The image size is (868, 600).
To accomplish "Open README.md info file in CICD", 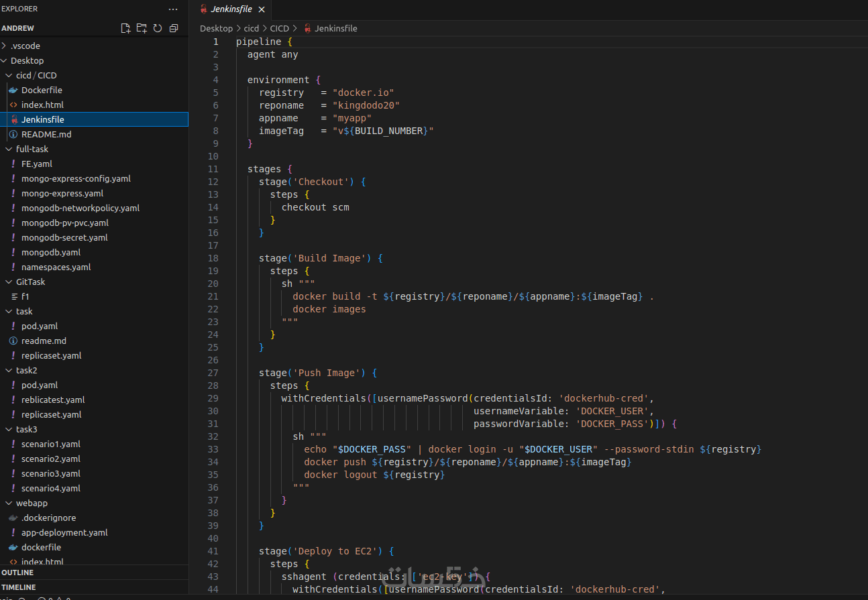I will pyautogui.click(x=46, y=134).
